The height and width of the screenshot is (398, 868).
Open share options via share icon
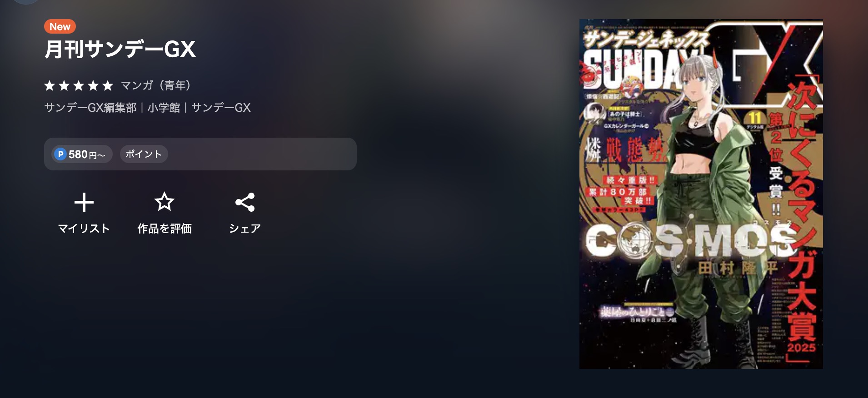click(244, 202)
